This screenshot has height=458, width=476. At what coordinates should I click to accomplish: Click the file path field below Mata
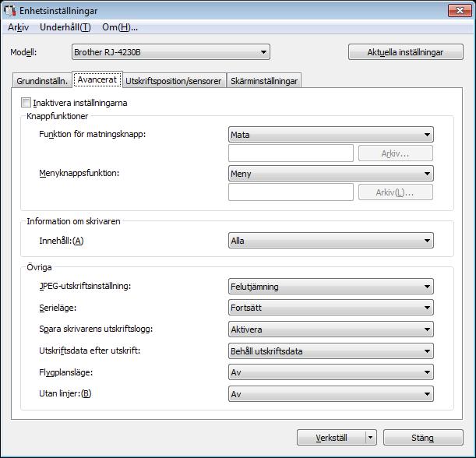tap(291, 153)
